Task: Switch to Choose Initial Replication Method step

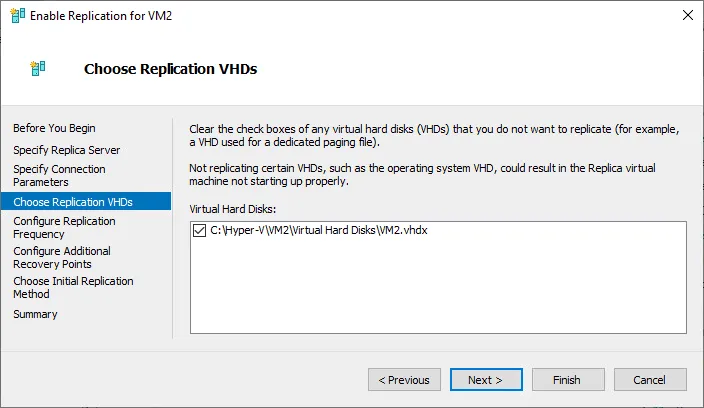Action: click(x=73, y=288)
